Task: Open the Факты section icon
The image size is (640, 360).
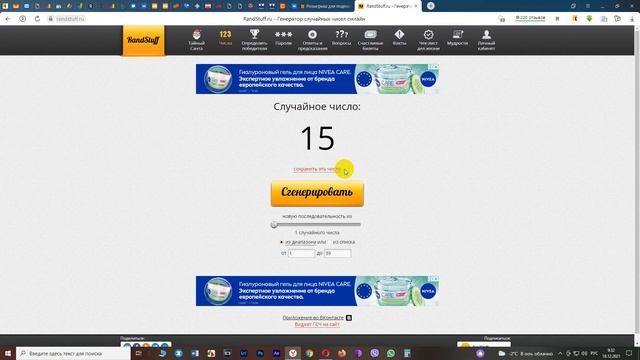Action: pos(399,38)
